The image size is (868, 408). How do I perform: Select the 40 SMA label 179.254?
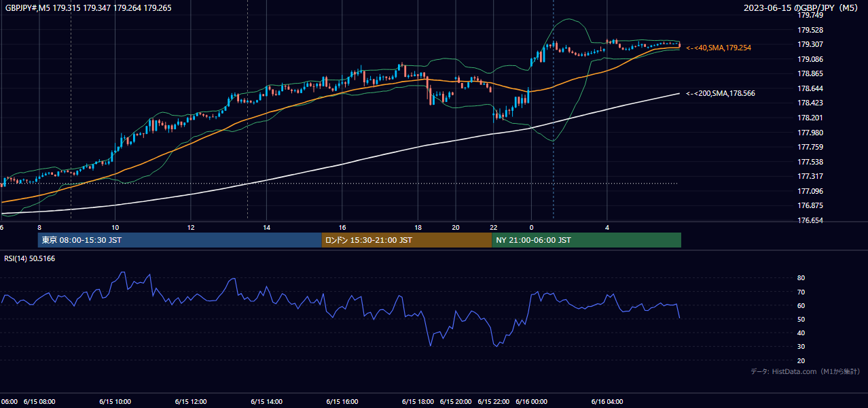[x=719, y=48]
